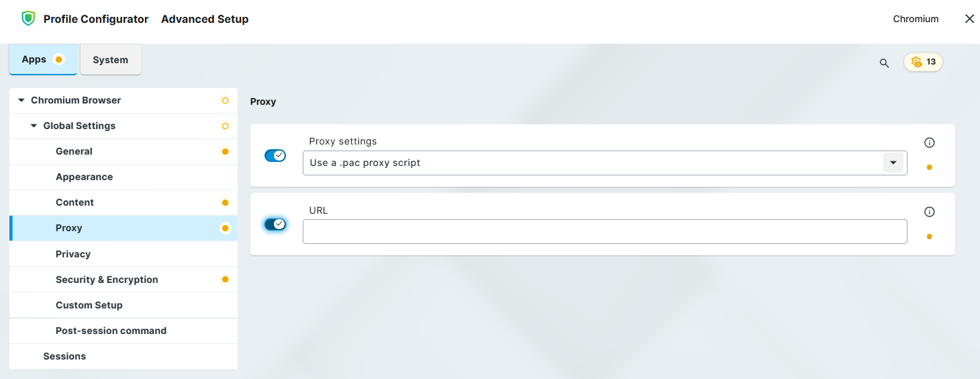980x379 pixels.
Task: Click the info icon for URL
Action: point(929,212)
